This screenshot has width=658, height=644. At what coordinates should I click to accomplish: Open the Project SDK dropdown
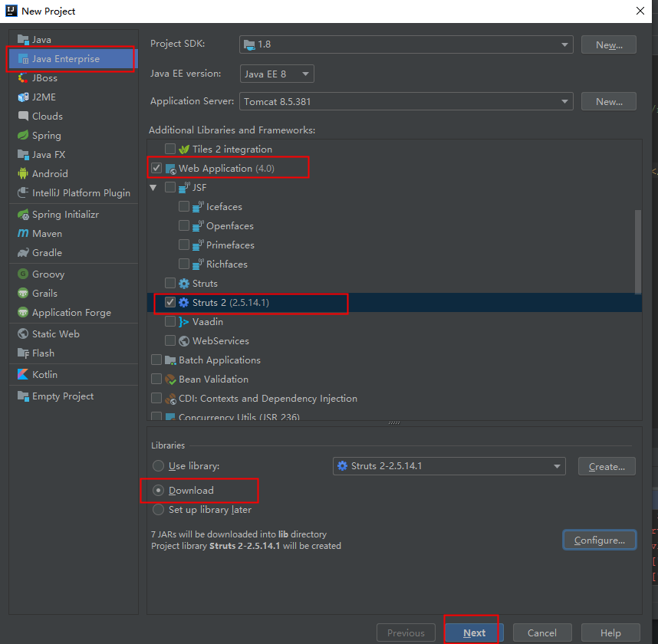(x=406, y=44)
